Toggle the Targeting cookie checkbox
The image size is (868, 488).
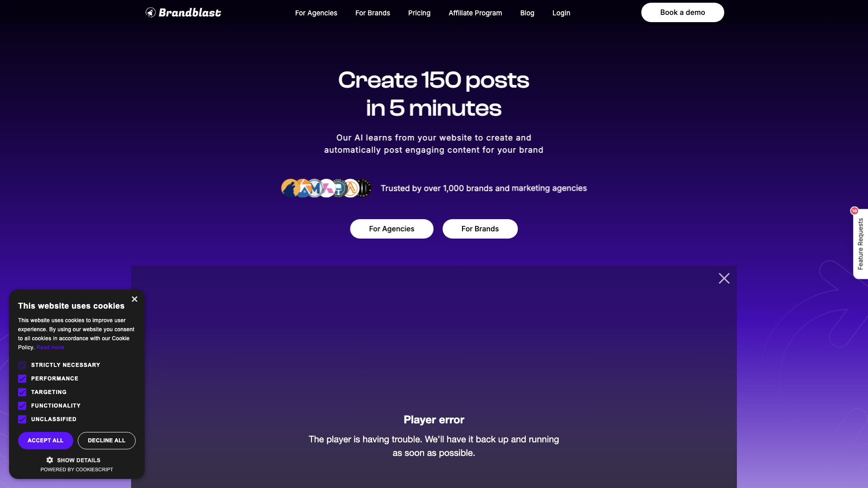(22, 391)
